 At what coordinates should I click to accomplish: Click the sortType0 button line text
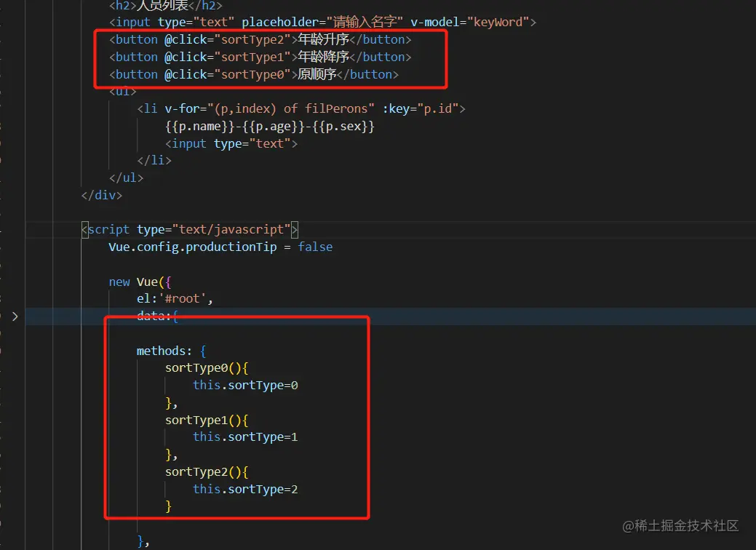[x=254, y=74]
